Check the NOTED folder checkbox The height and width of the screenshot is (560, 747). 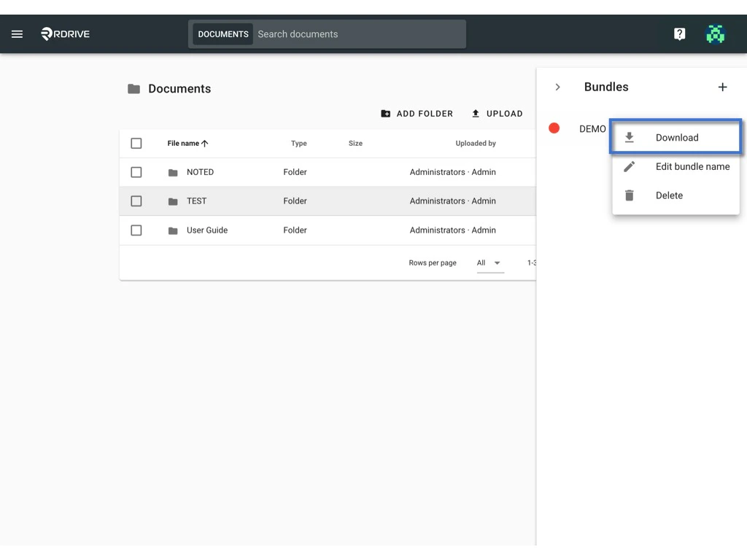[136, 172]
